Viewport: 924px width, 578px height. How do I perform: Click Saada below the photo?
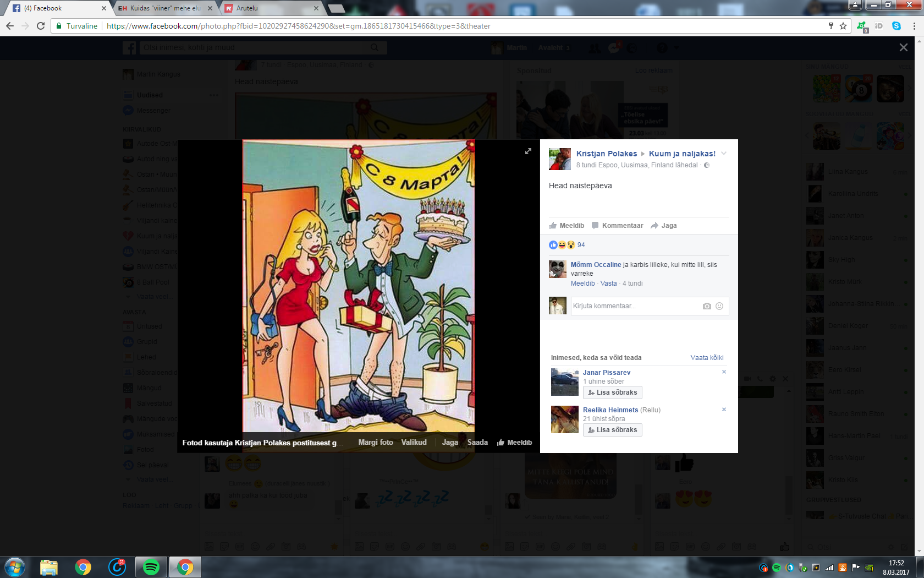coord(477,443)
